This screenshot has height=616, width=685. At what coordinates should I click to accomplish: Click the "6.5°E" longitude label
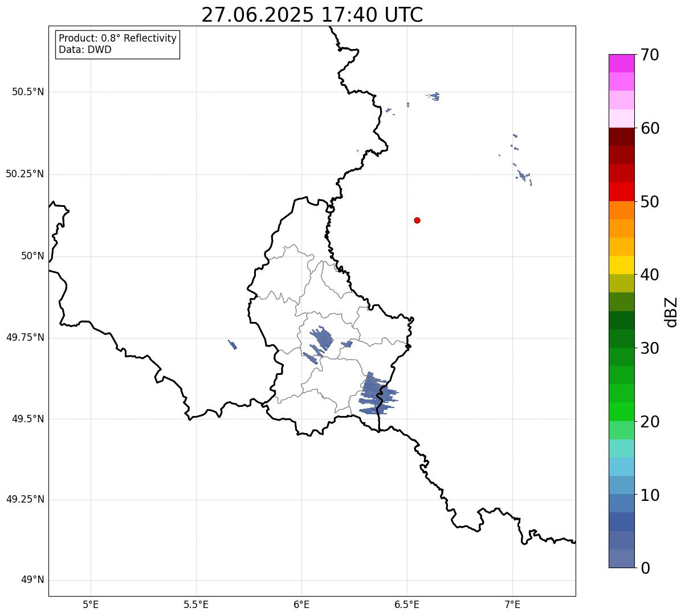point(407,605)
